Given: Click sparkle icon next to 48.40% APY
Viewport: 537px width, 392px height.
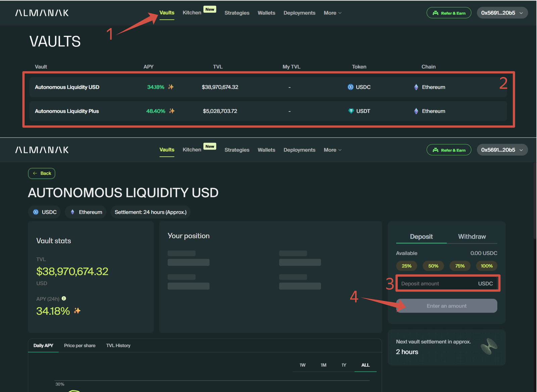Looking at the screenshot, I should 172,111.
